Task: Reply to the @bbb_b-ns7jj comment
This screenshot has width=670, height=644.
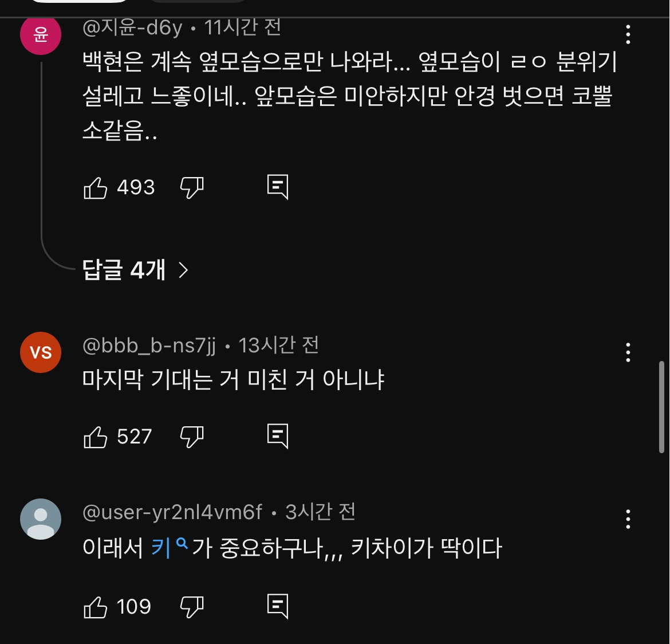Action: click(278, 437)
